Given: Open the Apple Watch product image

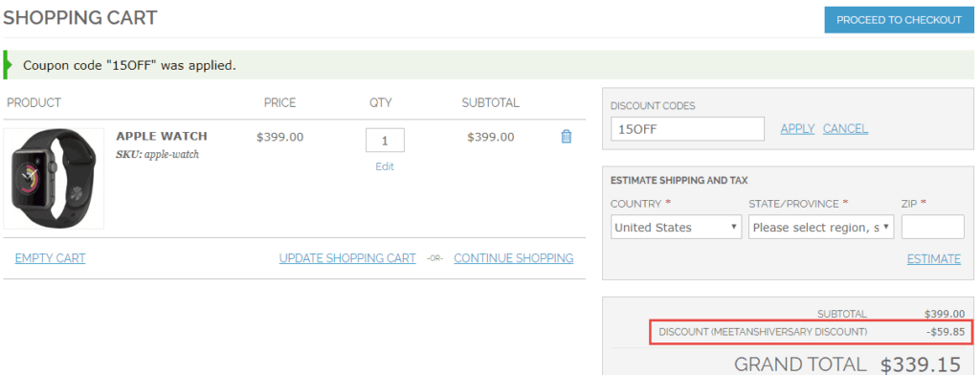Looking at the screenshot, I should pos(54,178).
